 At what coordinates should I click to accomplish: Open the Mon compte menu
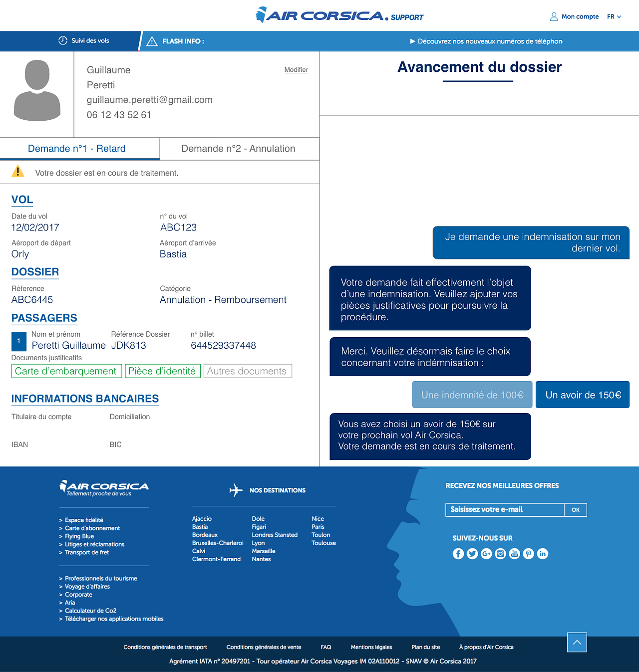574,16
